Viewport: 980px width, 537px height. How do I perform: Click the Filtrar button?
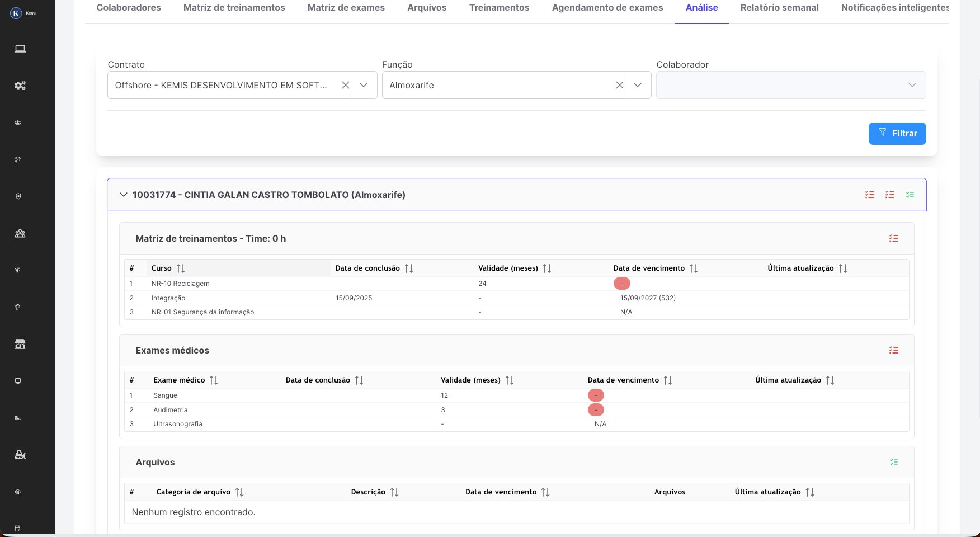coord(897,133)
